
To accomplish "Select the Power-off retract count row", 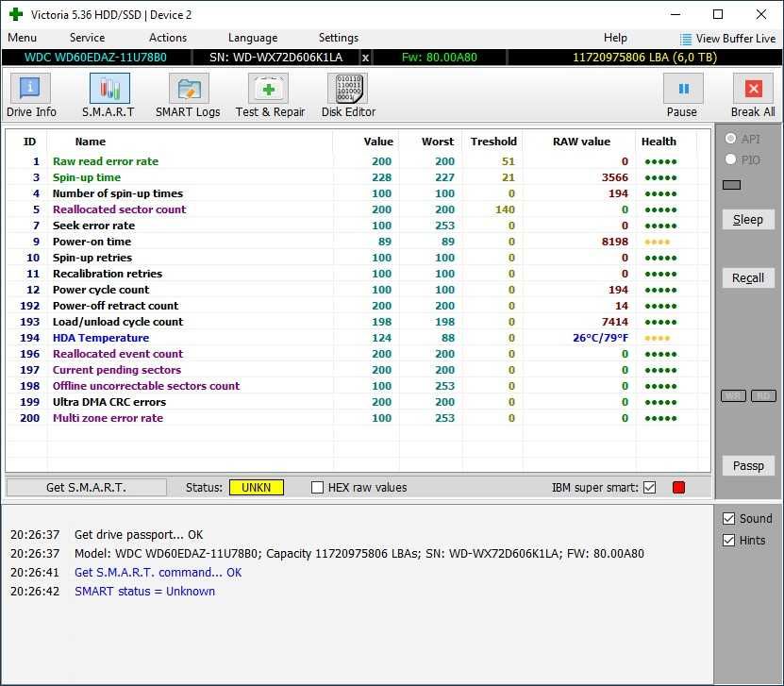I will 358,306.
